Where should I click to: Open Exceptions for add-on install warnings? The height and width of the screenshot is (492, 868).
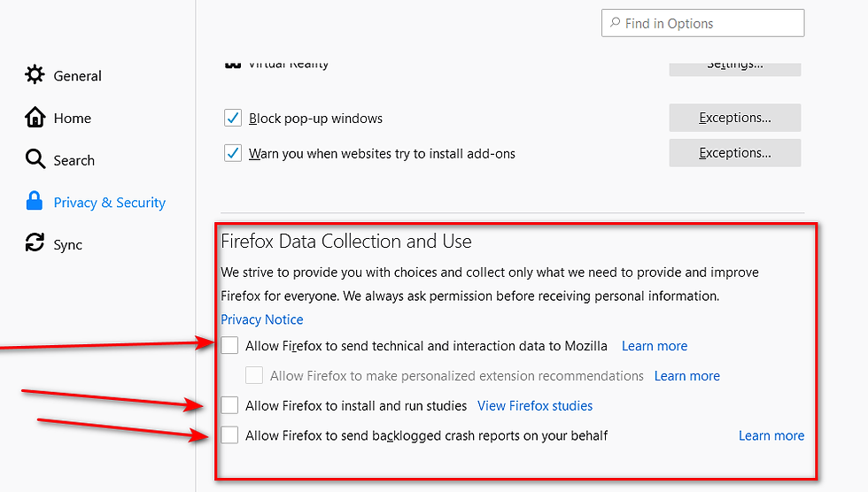pyautogui.click(x=734, y=153)
